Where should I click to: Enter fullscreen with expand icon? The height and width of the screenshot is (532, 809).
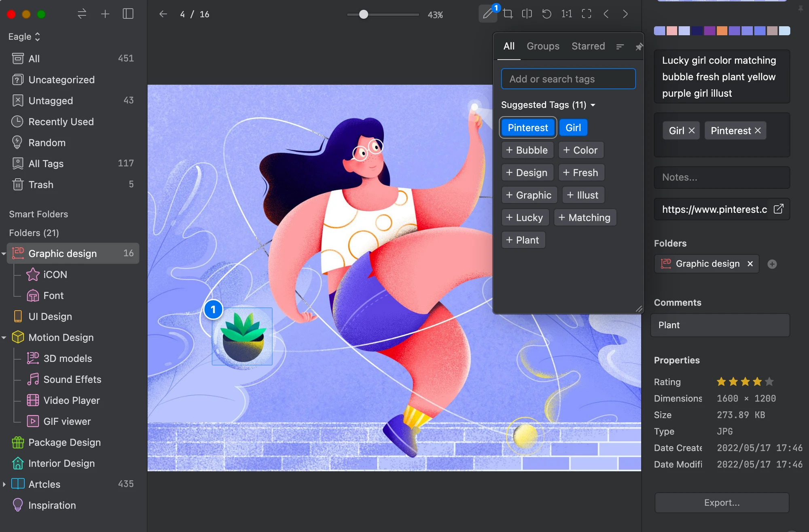click(586, 14)
